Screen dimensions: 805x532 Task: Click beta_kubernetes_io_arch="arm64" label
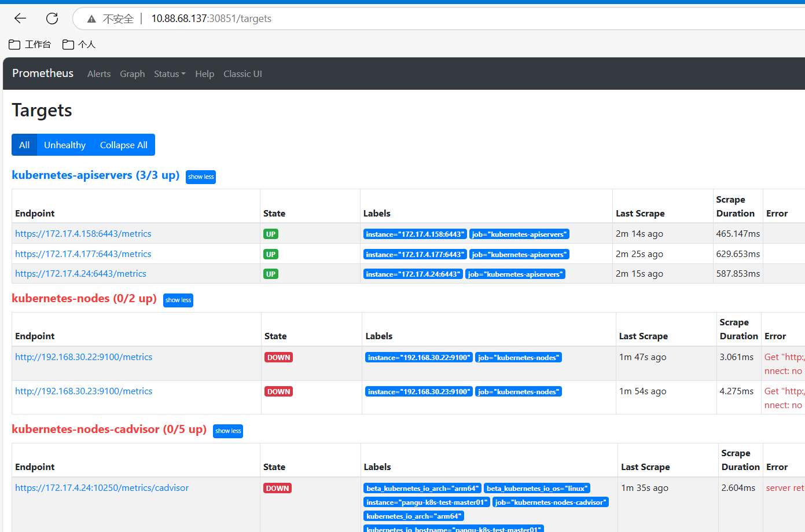coord(422,489)
